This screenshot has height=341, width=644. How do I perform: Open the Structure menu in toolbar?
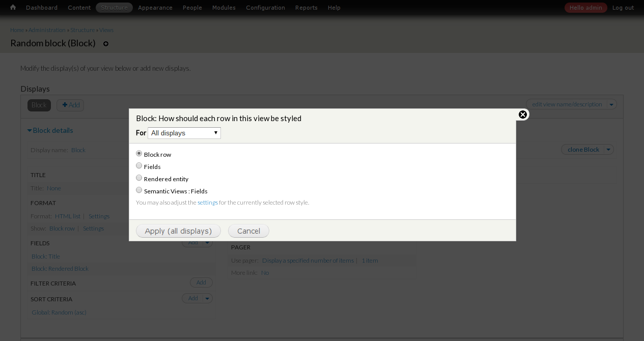point(114,8)
